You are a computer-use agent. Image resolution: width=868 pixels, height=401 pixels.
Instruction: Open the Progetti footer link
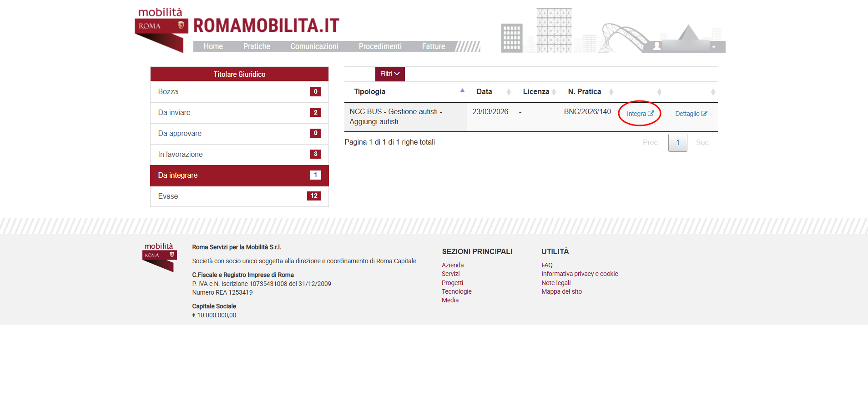pyautogui.click(x=452, y=283)
